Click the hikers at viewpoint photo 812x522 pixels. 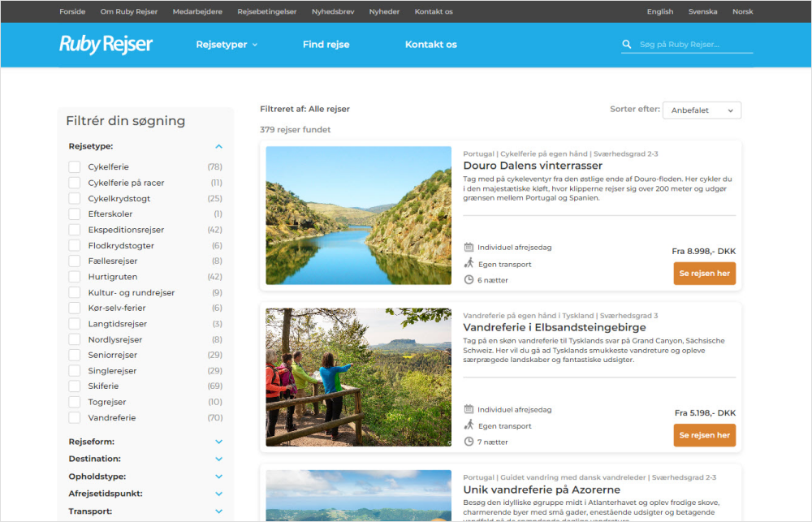click(358, 377)
